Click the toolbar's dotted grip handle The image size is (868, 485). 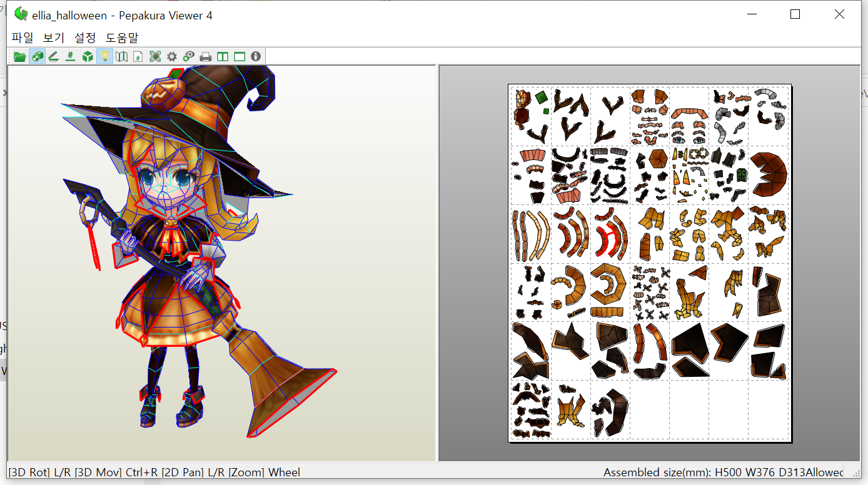(x=10, y=57)
